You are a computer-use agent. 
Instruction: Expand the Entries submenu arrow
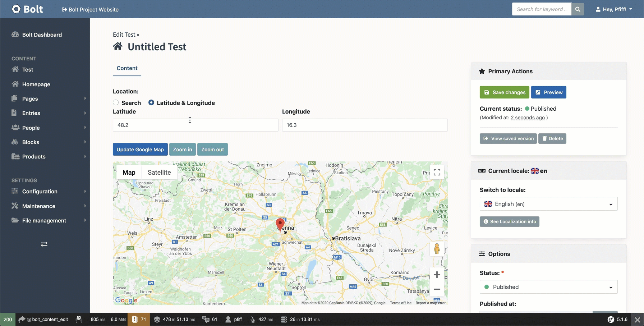point(85,113)
